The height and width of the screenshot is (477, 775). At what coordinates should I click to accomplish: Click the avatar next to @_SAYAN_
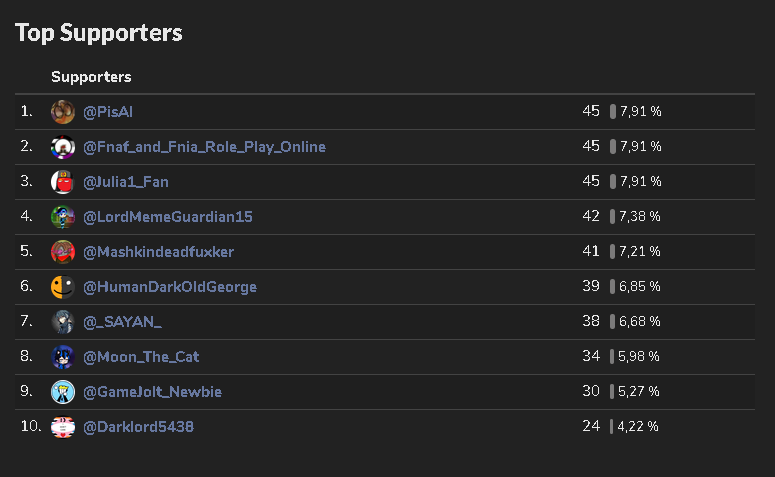(x=63, y=322)
